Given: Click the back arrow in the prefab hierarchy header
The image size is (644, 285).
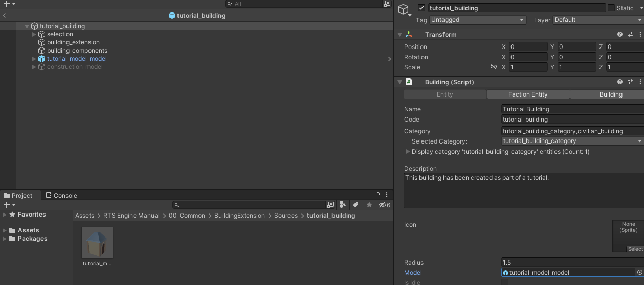Looking at the screenshot, I should tap(4, 16).
